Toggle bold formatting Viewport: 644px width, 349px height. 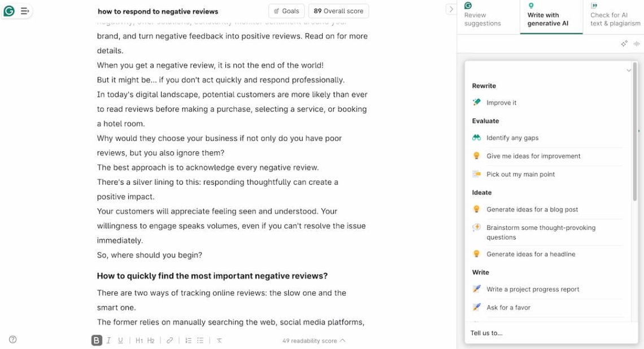click(x=96, y=340)
